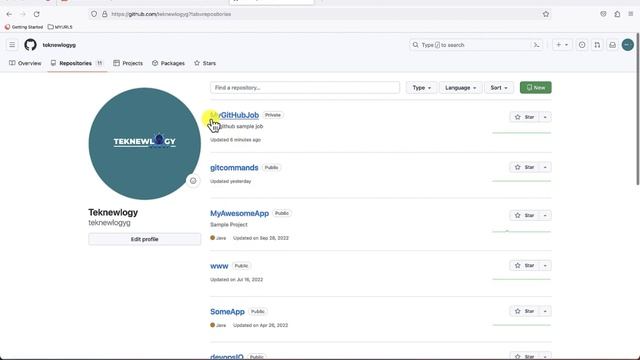Expand the Sort dropdown
Screen dimensions: 640x360
point(499,88)
